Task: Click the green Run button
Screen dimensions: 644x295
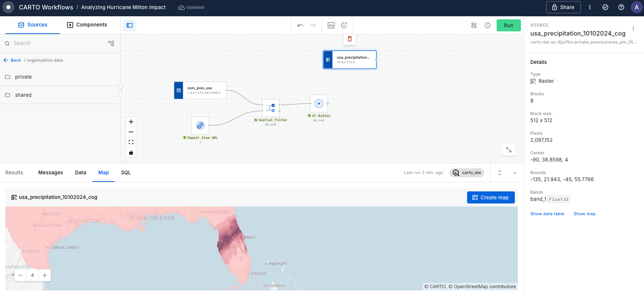Action: (x=508, y=25)
